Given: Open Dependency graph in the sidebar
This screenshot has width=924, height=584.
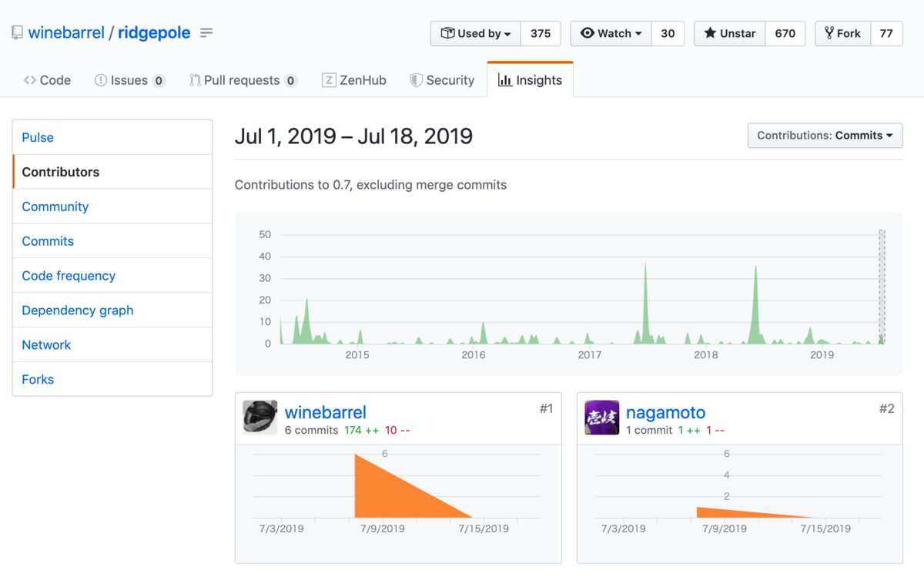Looking at the screenshot, I should (x=112, y=310).
